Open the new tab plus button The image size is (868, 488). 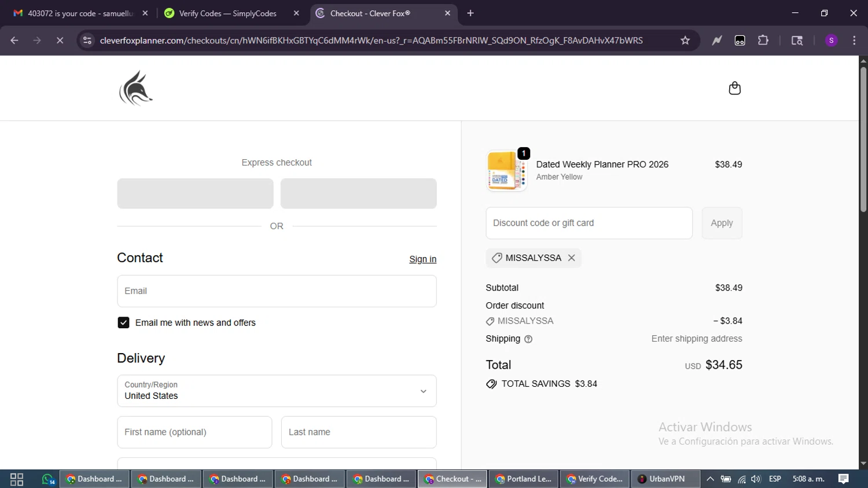pyautogui.click(x=470, y=13)
